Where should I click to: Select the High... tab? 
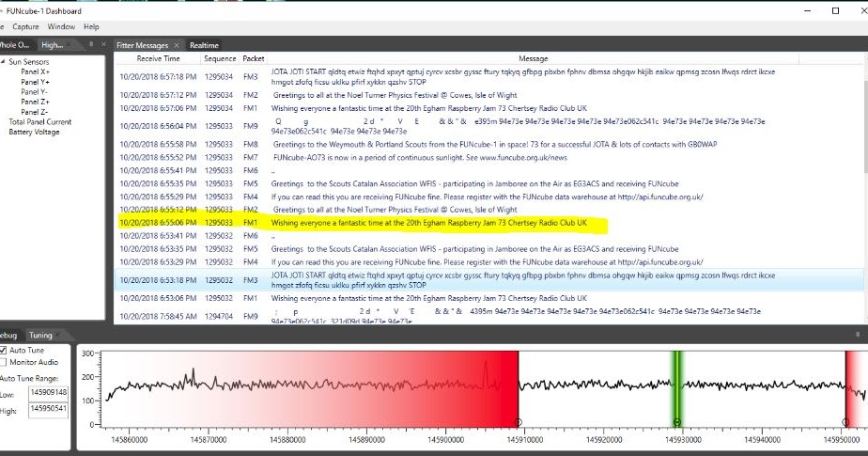(52, 45)
